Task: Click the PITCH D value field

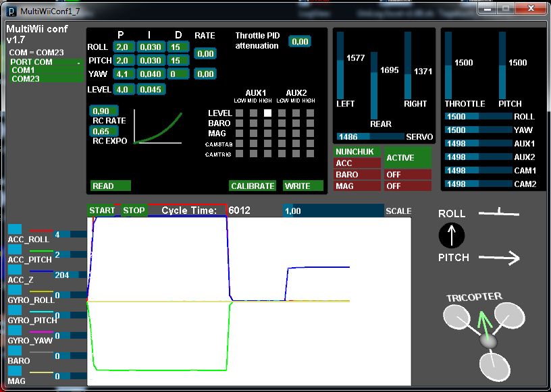Action: pos(178,61)
